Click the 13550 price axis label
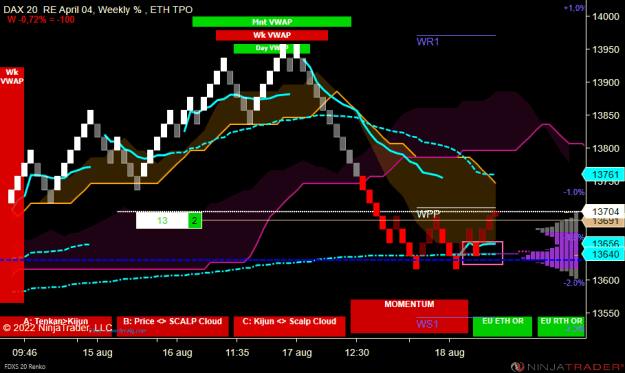Screen dimensions: 625x373 click(606, 314)
